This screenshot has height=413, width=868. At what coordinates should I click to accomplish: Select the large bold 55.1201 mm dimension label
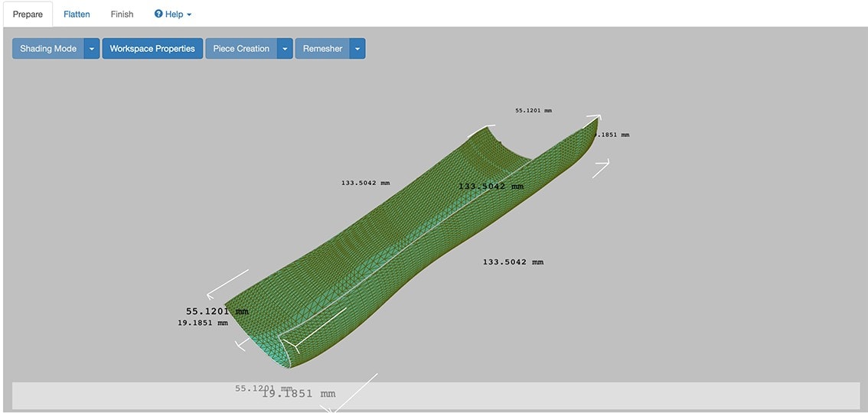point(217,311)
